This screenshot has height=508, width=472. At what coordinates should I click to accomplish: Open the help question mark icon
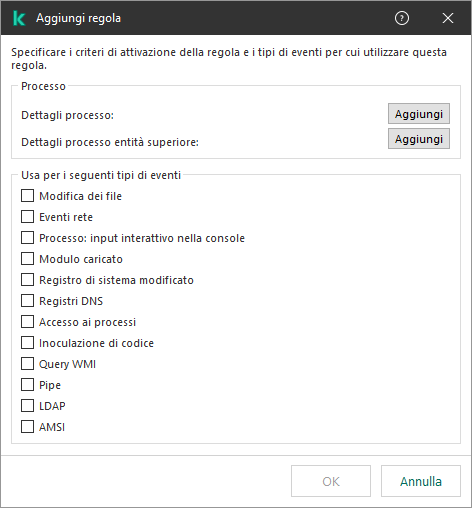click(x=402, y=18)
